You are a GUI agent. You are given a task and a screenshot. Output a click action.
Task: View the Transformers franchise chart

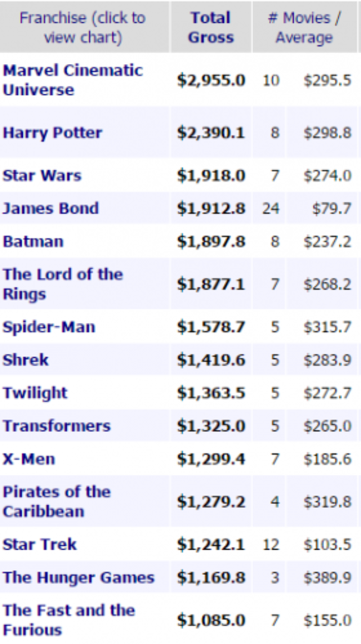click(57, 426)
